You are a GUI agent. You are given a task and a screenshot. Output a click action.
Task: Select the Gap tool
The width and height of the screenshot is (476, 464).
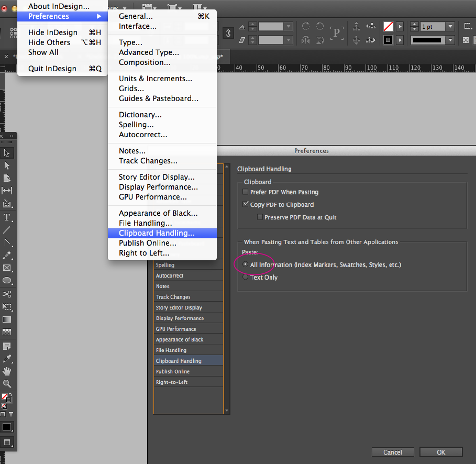click(x=7, y=191)
